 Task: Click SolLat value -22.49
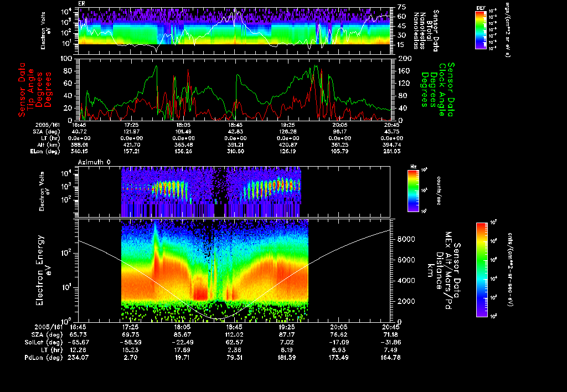click(x=182, y=343)
